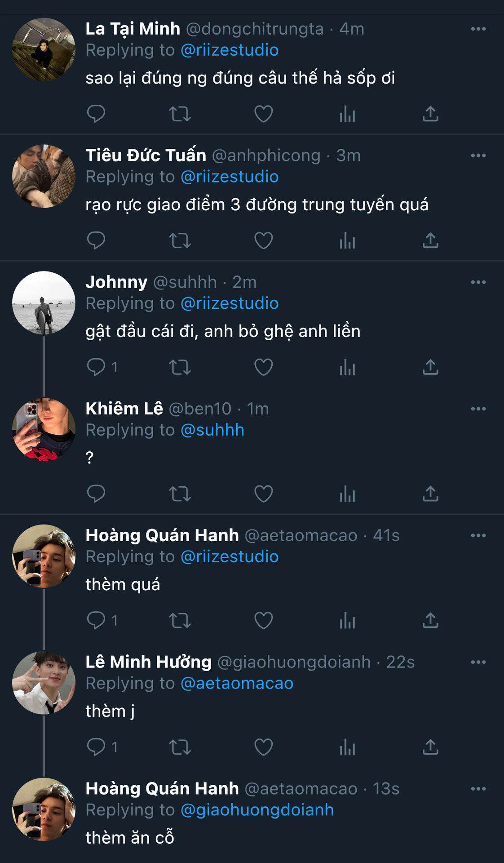Open the @riizestudio mention in La Tại Minh's reply
This screenshot has height=863, width=504.
230,50
